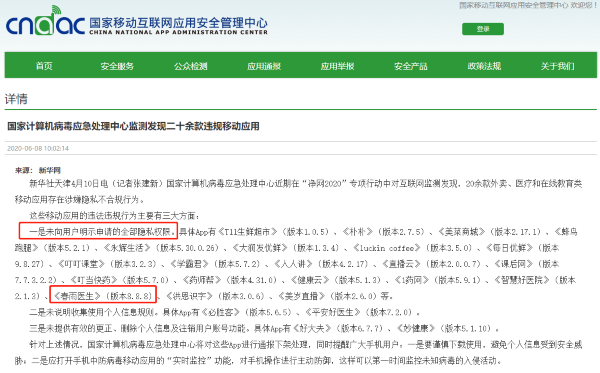The width and height of the screenshot is (600, 373).
Task: Open the 安全服务 menu item
Action: click(117, 66)
